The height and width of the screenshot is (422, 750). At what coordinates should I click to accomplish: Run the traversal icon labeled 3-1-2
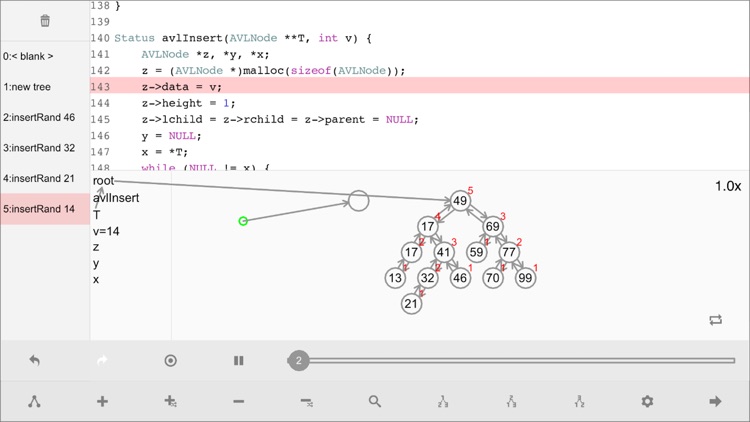click(x=579, y=401)
